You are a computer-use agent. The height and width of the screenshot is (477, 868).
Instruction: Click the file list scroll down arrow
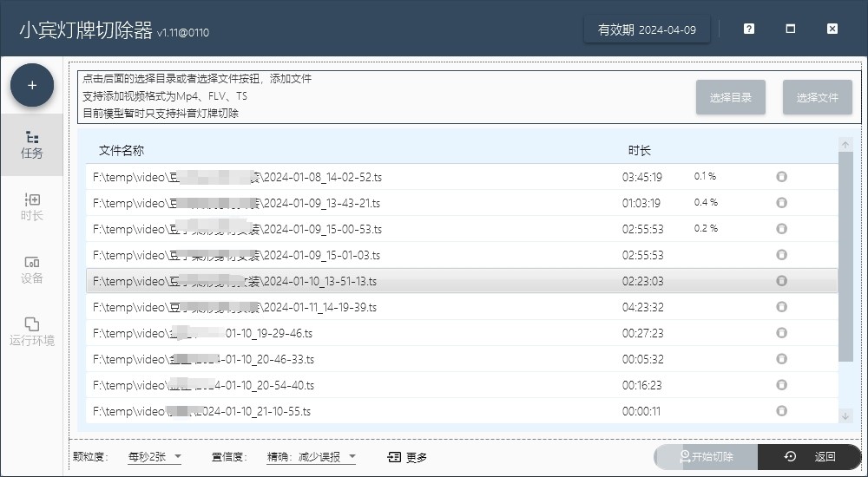coord(845,417)
